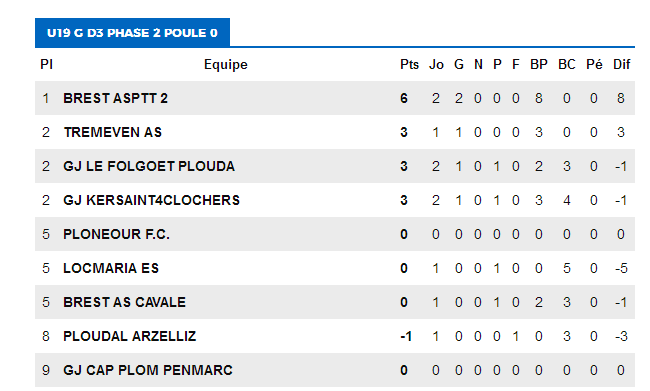Image resolution: width=650 pixels, height=391 pixels.
Task: Click the GJ KERSAINT4CLOCHERS team name
Action: [151, 200]
